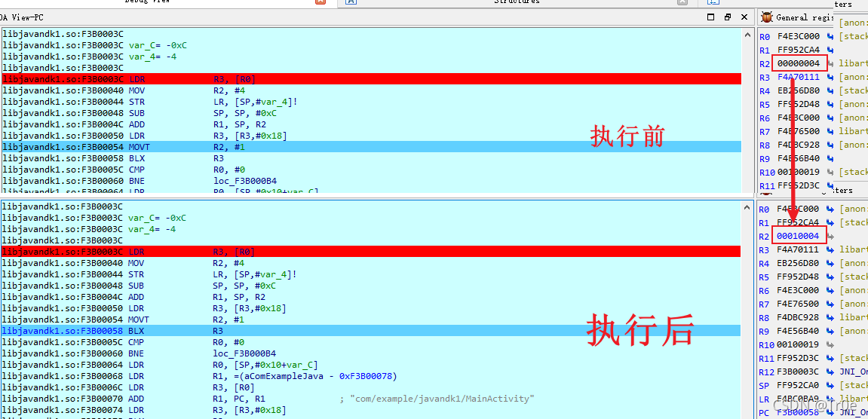Follow the R12 F3B0003C jump arrow
The image size is (868, 419).
(x=830, y=372)
